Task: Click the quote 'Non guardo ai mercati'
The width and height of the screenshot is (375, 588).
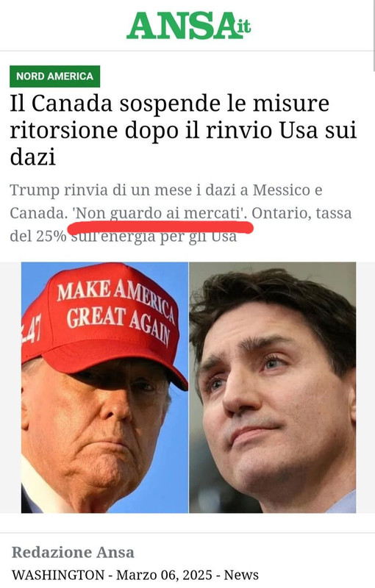Action: coord(160,213)
